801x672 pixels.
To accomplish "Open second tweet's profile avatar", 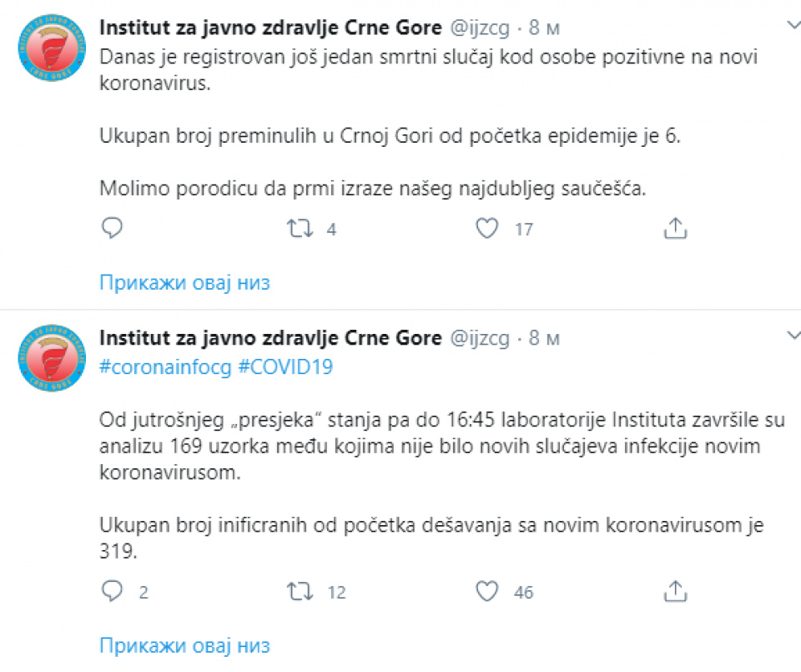I will point(51,359).
